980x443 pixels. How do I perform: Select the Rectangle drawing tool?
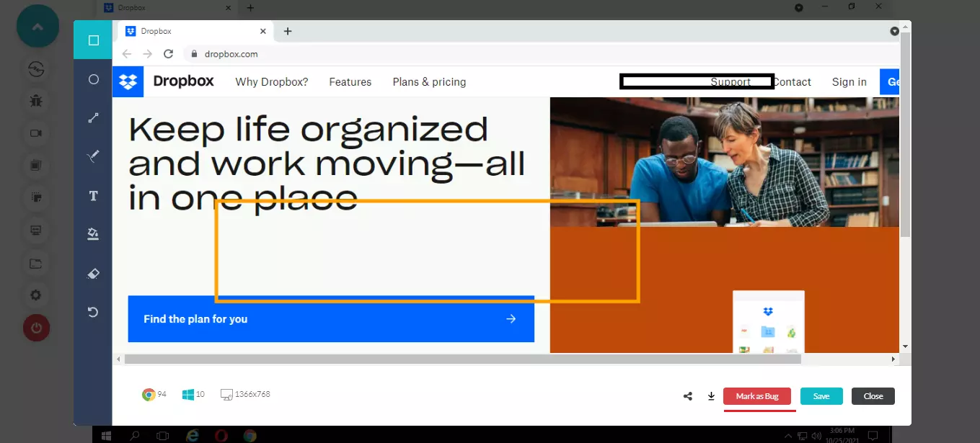(93, 40)
